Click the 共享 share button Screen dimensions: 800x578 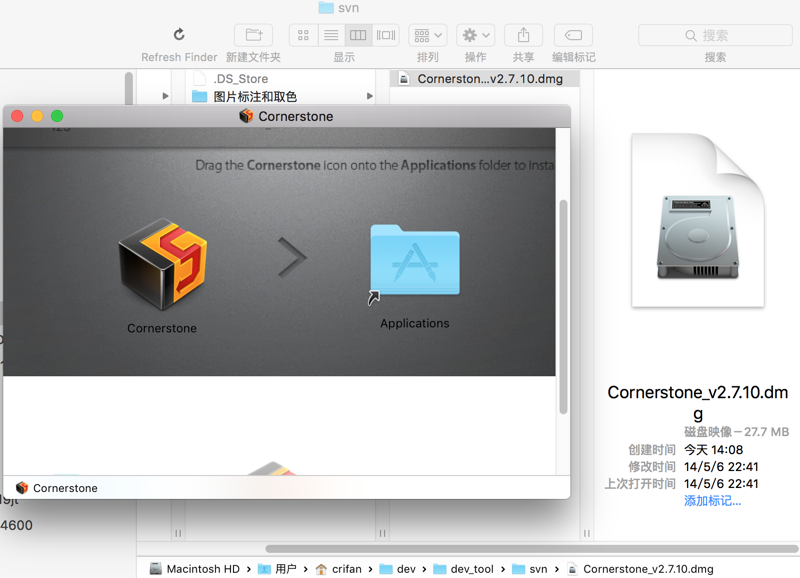[x=523, y=35]
